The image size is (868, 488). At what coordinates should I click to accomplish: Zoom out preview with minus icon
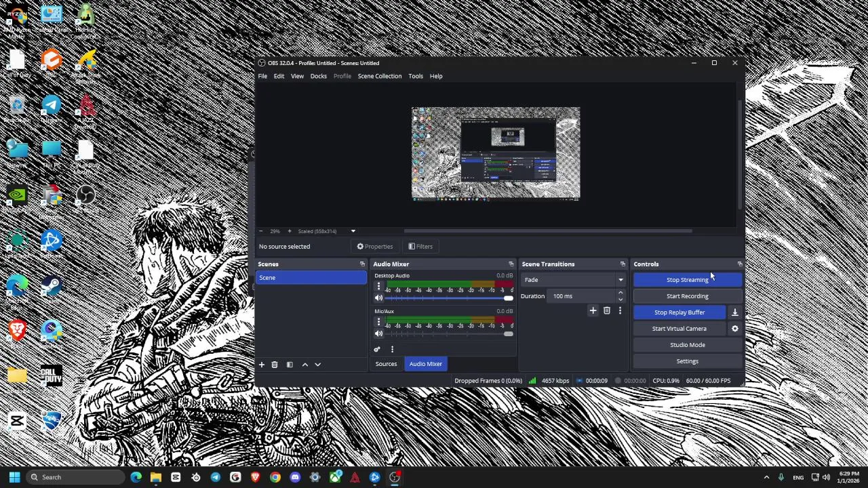(260, 231)
